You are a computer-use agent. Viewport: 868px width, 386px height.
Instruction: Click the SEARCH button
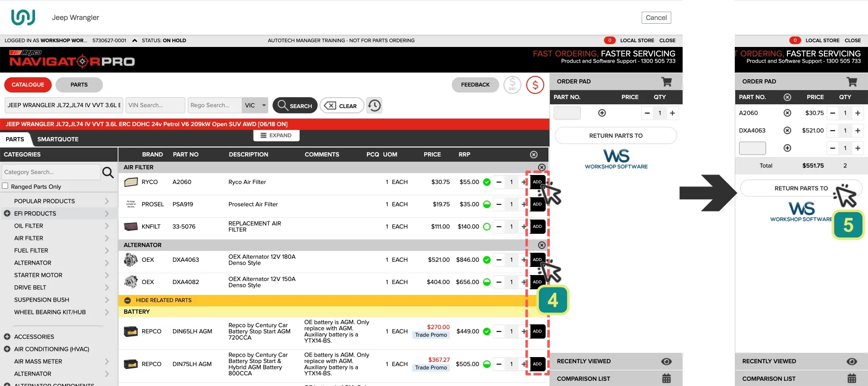(295, 105)
